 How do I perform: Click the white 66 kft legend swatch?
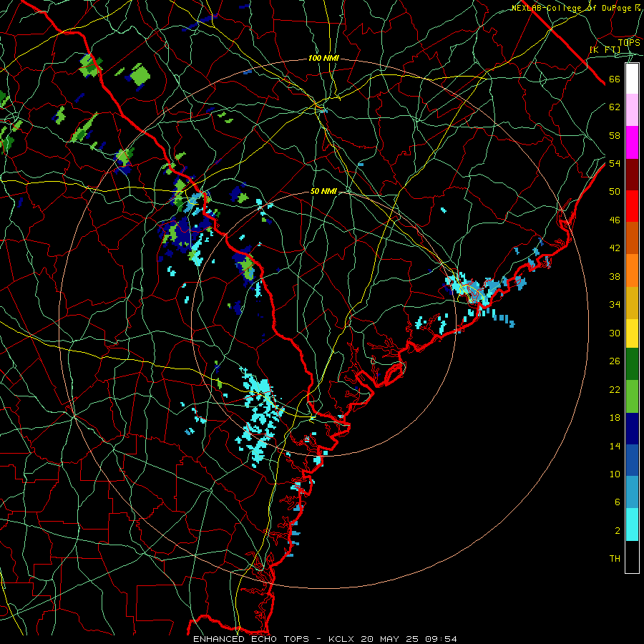632,79
